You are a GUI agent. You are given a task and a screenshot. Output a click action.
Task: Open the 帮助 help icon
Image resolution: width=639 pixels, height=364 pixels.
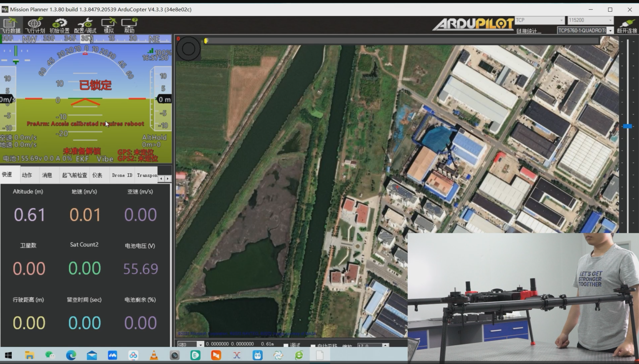click(x=129, y=25)
